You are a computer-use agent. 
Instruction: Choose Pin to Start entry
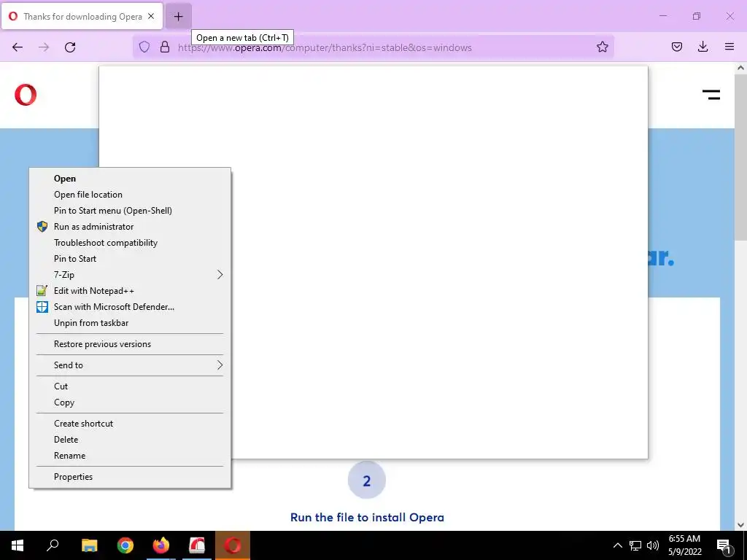click(x=130, y=259)
